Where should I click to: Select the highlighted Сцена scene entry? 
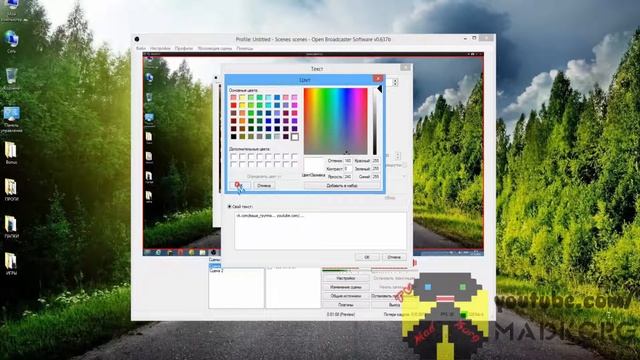(215, 266)
